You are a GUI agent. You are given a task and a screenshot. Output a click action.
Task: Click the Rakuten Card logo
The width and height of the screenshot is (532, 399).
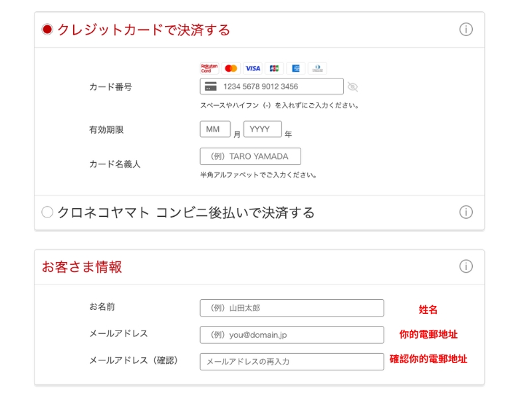(x=209, y=68)
